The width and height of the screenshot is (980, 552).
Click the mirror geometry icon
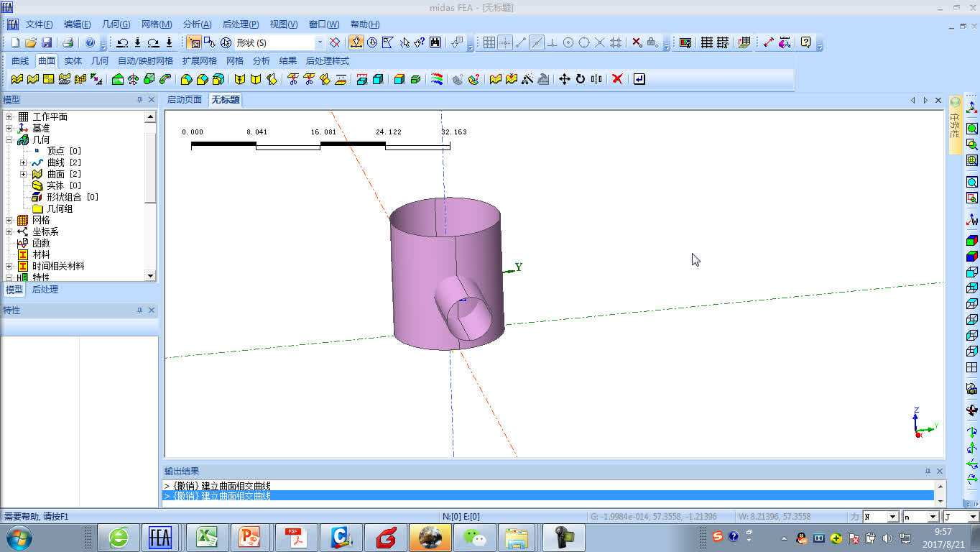596,79
